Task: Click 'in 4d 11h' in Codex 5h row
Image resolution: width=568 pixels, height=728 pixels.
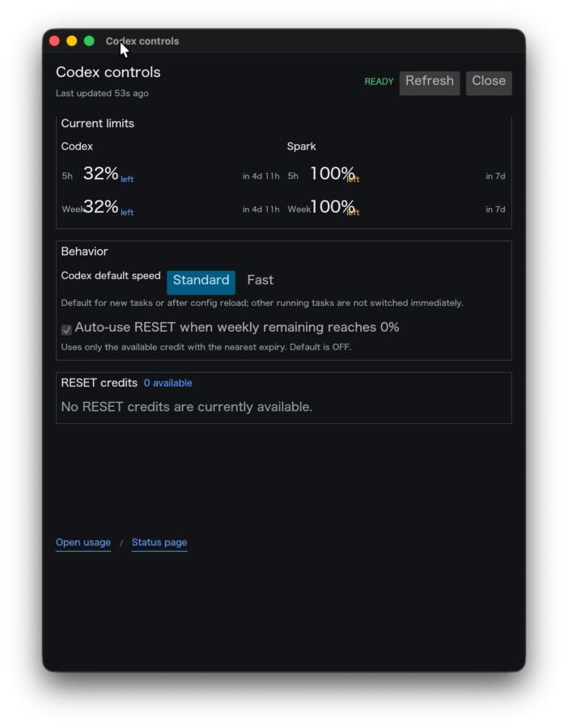Action: tap(261, 176)
